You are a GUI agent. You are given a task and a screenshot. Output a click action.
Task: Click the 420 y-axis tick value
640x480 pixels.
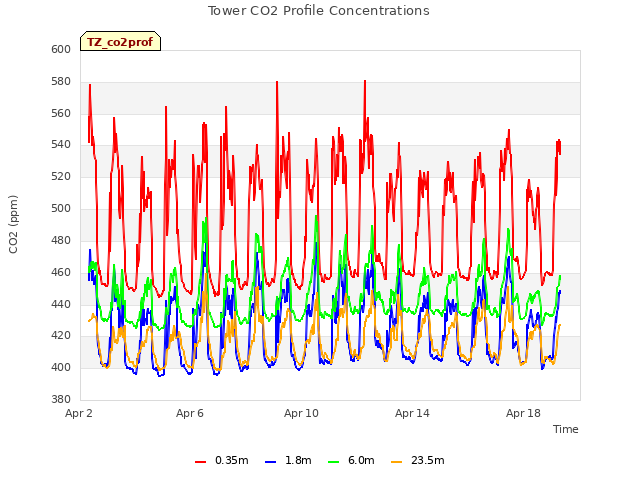point(61,336)
